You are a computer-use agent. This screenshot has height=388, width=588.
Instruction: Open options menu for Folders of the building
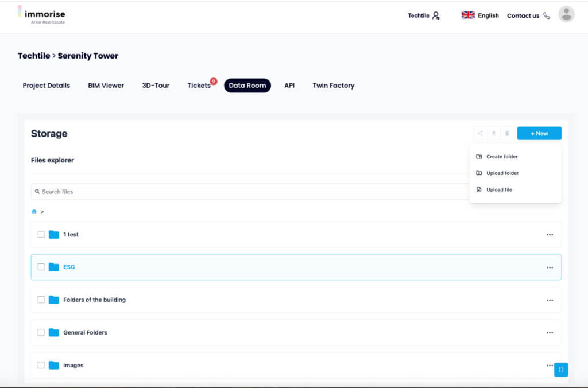click(550, 300)
